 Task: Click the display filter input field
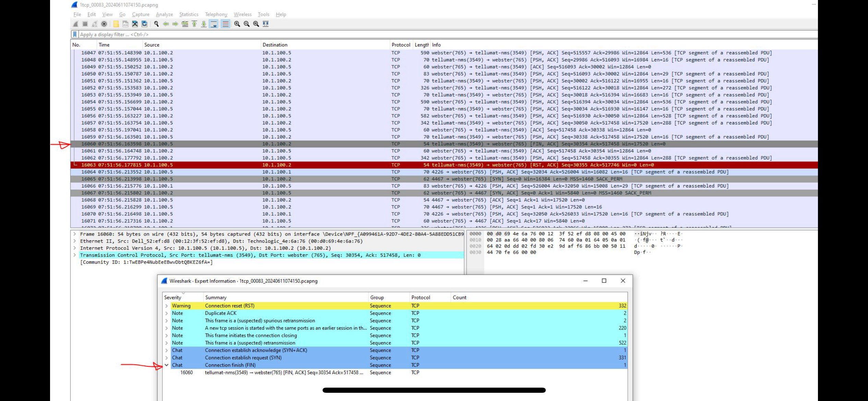[446, 34]
